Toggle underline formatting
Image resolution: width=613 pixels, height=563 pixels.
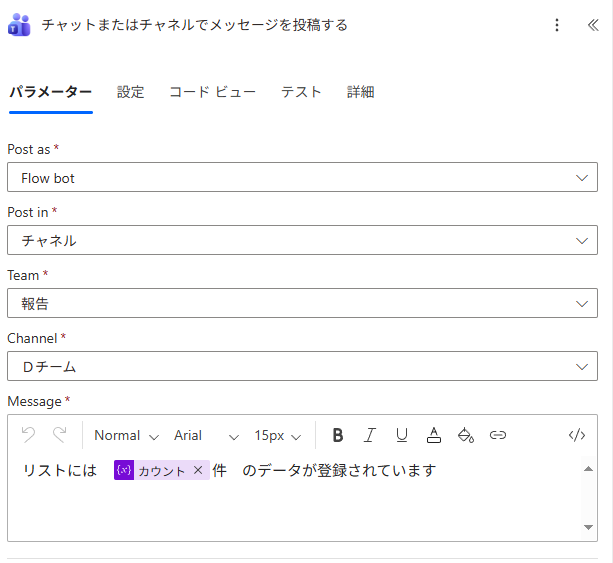pos(401,435)
